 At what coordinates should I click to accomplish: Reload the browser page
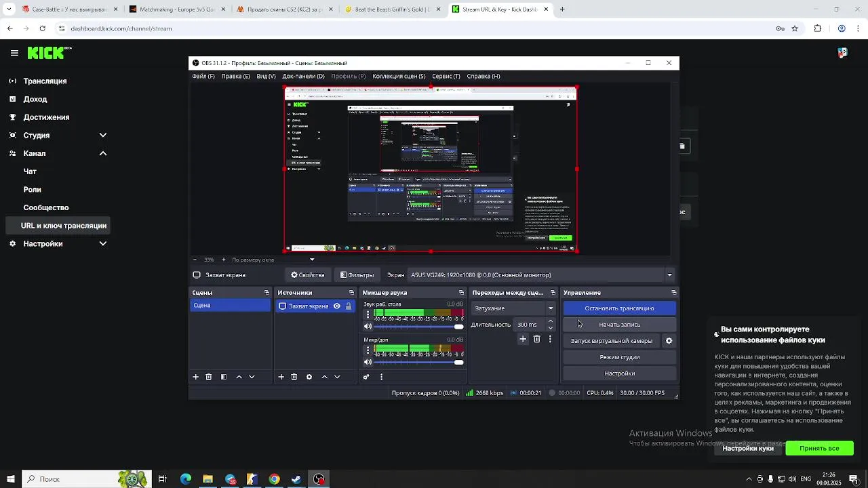pyautogui.click(x=42, y=28)
